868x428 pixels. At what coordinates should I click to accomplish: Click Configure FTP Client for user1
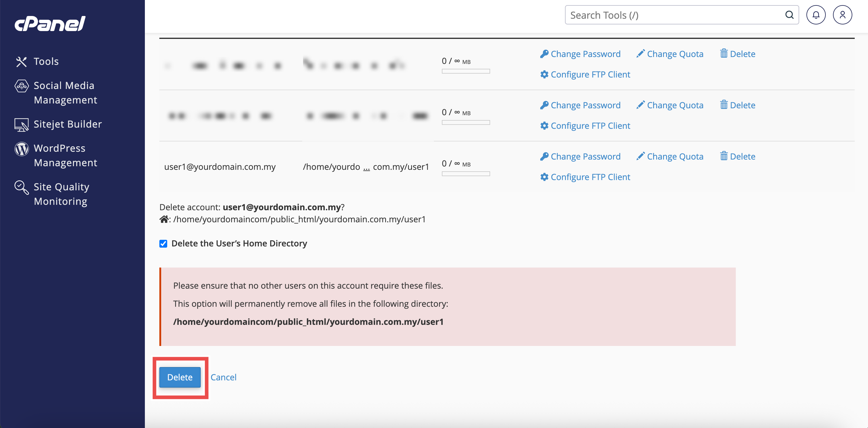590,177
